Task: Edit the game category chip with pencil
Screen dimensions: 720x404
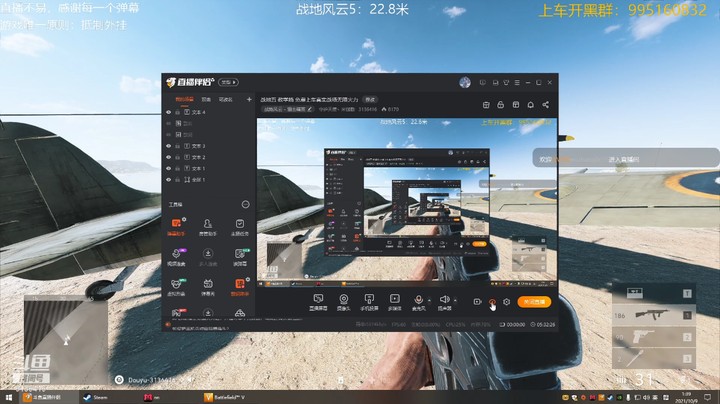Action: [x=287, y=109]
